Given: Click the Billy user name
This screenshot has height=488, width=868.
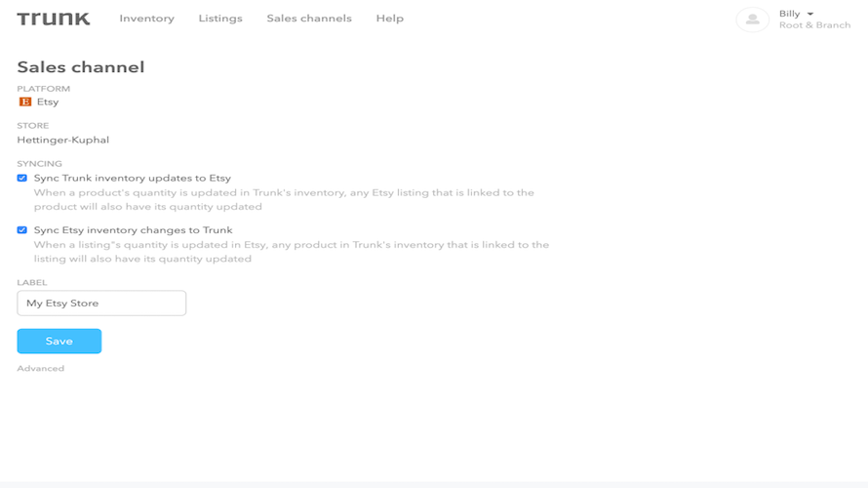Looking at the screenshot, I should pyautogui.click(x=789, y=14).
